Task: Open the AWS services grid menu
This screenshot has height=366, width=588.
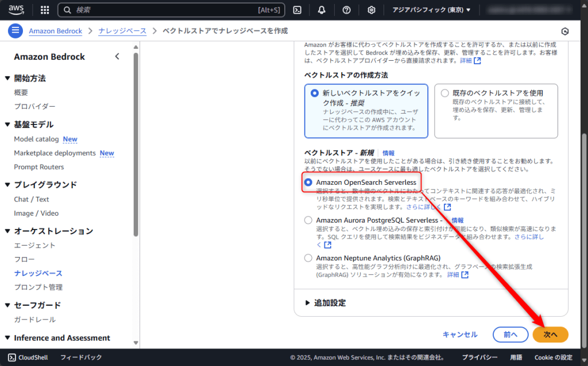Action: point(45,10)
